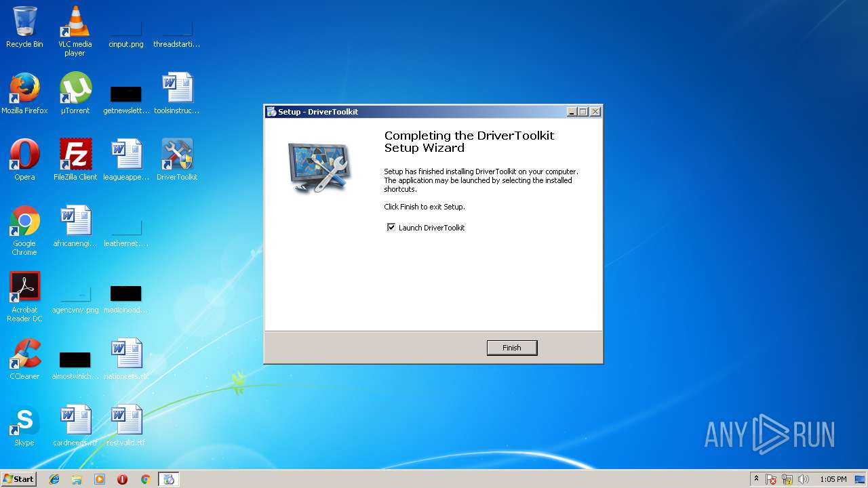The width and height of the screenshot is (868, 488).
Task: Select the Acrobat Reader DC shortcut
Action: [24, 297]
